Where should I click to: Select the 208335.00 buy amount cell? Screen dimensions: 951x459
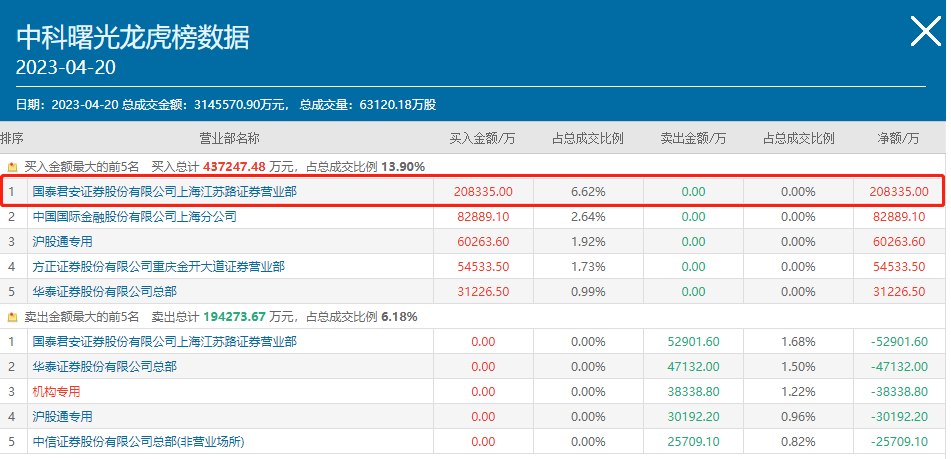click(483, 191)
